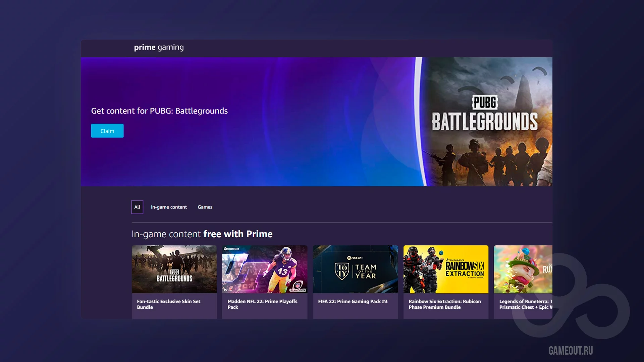The image size is (644, 362).
Task: Click the GAMEOUT.RU watermark text
Action: point(571,351)
